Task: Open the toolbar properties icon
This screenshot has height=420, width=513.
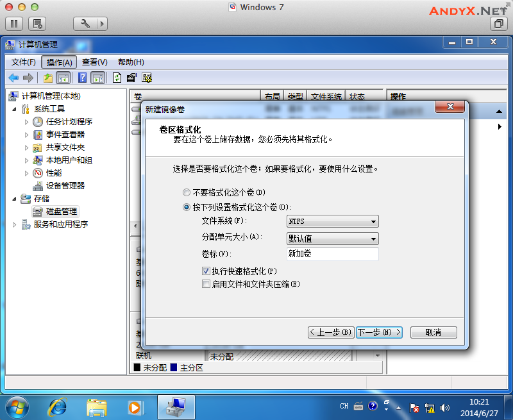Action: (x=131, y=78)
